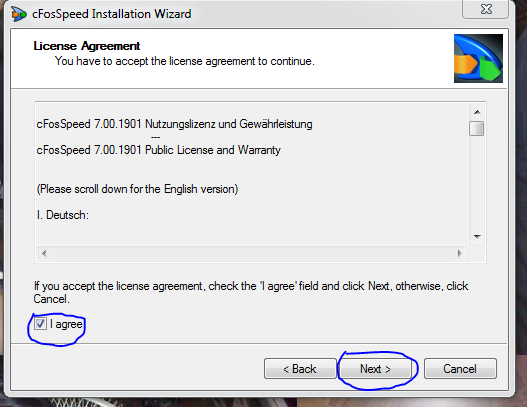The height and width of the screenshot is (407, 527).
Task: Click 'Public License and Warranty' line
Action: 158,150
